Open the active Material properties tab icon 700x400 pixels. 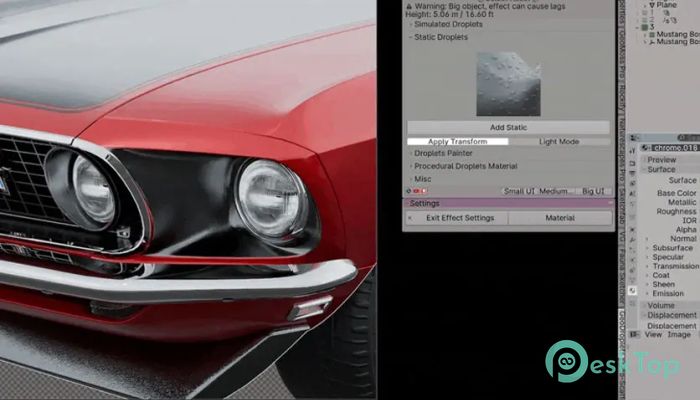click(x=632, y=291)
